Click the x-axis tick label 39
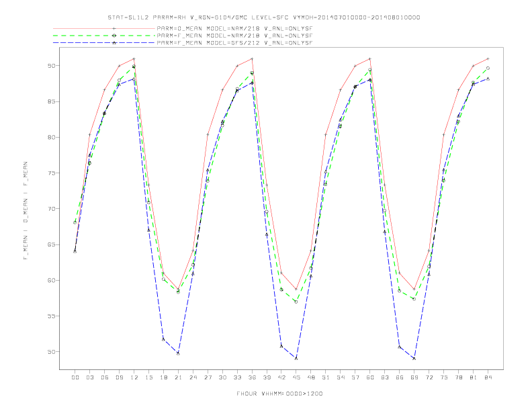Image resolution: width=532 pixels, height=411 pixels. pos(267,377)
